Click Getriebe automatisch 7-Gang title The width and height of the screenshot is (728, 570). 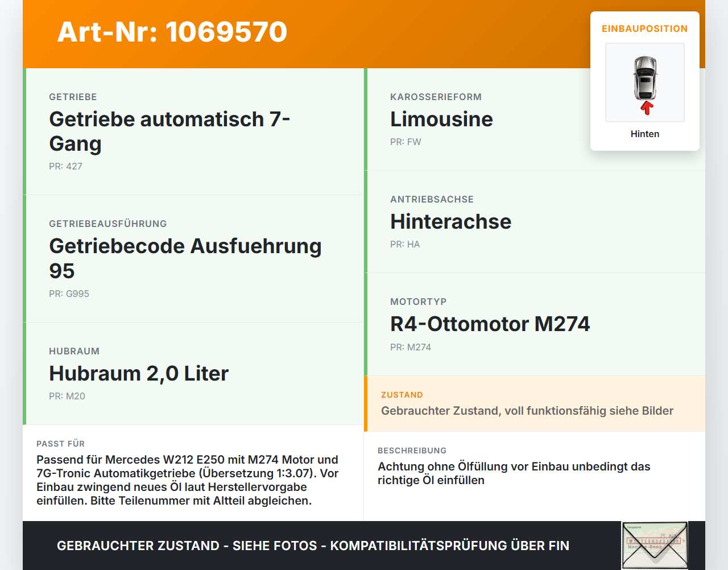pyautogui.click(x=169, y=131)
